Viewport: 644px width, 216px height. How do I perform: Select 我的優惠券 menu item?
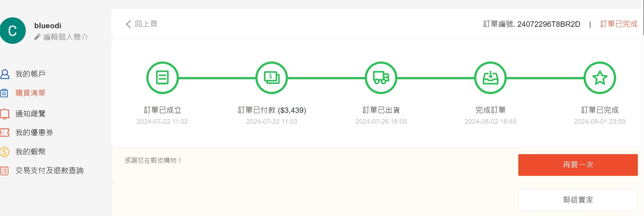(x=34, y=133)
